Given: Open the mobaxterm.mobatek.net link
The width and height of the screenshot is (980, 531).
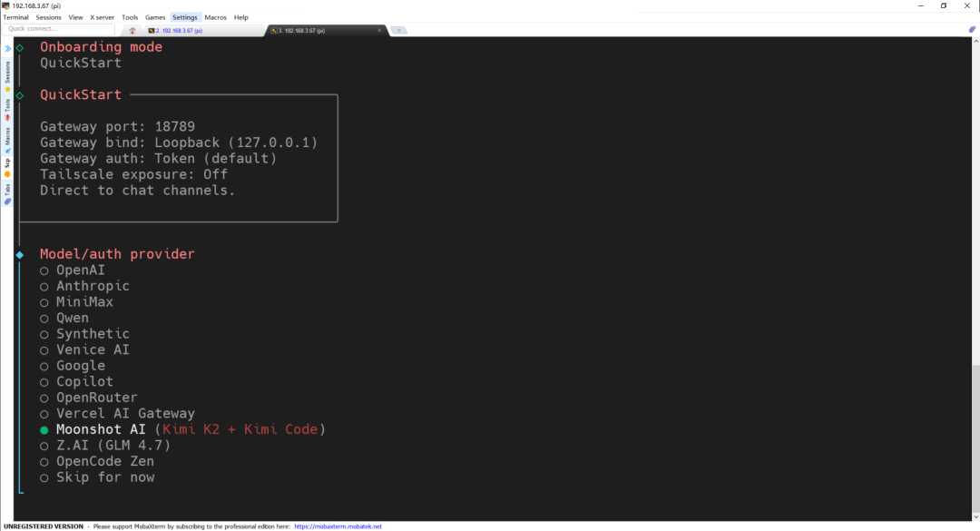Looking at the screenshot, I should click(338, 526).
